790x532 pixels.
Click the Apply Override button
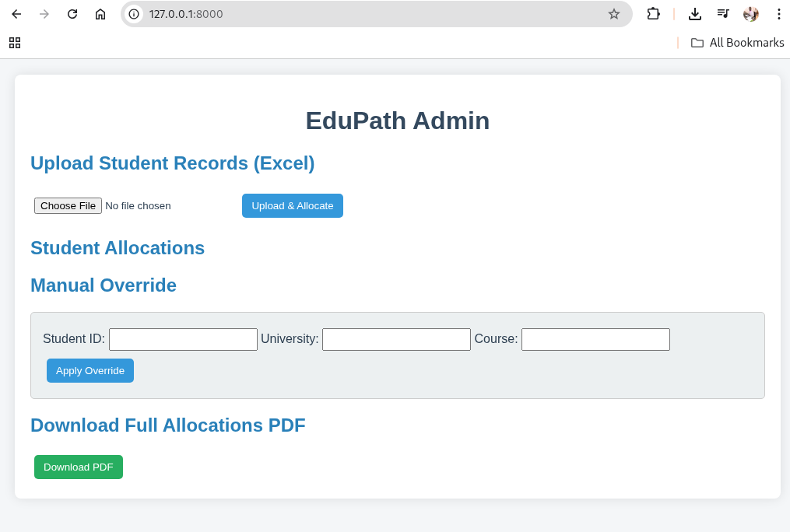[x=90, y=370]
